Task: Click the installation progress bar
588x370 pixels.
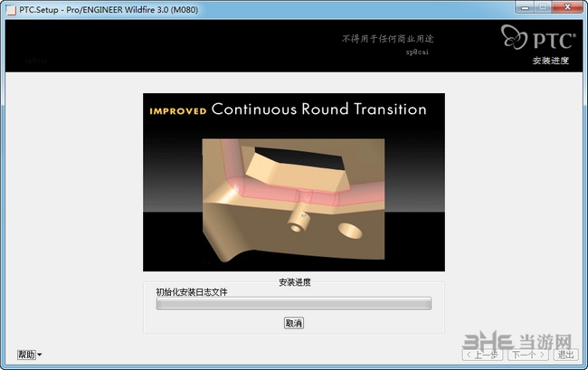Action: pyautogui.click(x=294, y=303)
